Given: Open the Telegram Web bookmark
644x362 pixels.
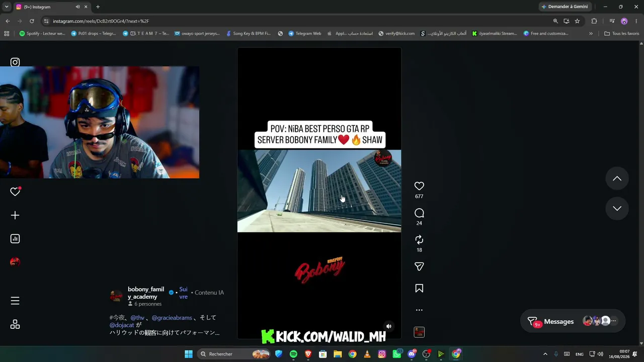Looking at the screenshot, I should pyautogui.click(x=305, y=34).
